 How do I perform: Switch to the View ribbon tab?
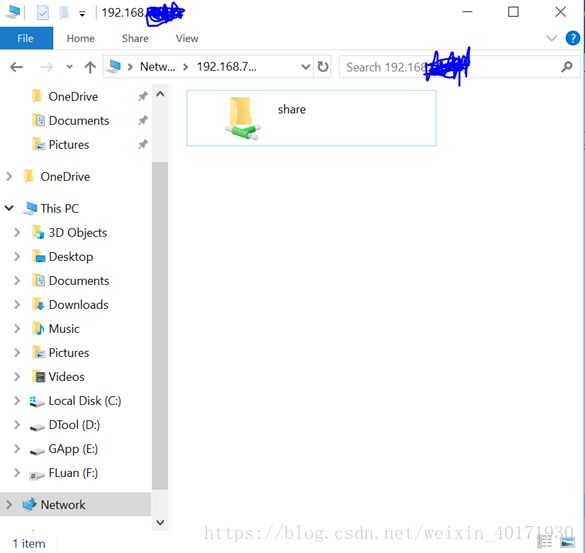coord(187,38)
